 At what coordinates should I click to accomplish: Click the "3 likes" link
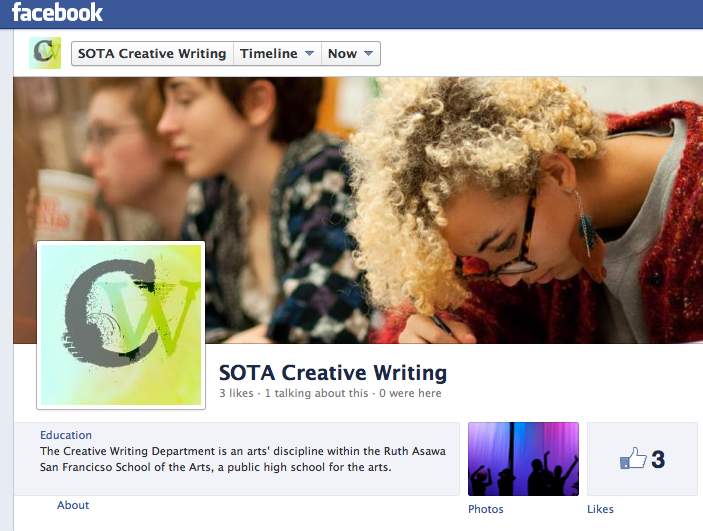(x=237, y=394)
